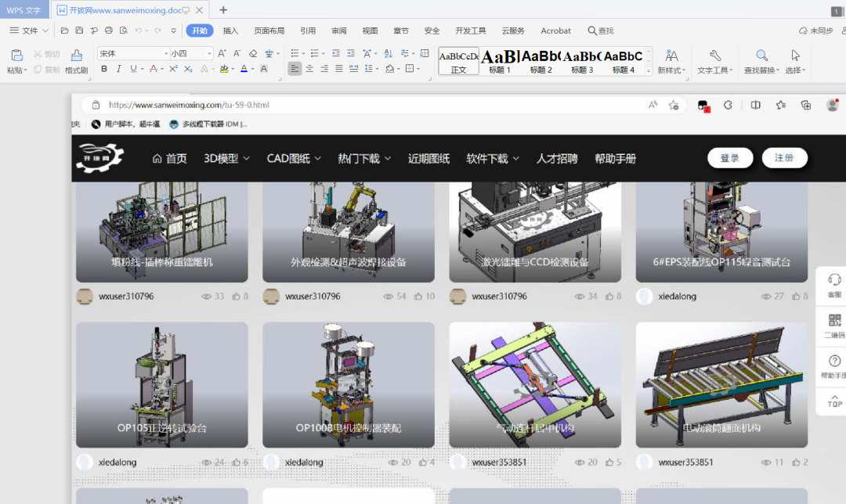The width and height of the screenshot is (846, 504).
Task: Click the 帮助手册 nav link
Action: coord(615,158)
